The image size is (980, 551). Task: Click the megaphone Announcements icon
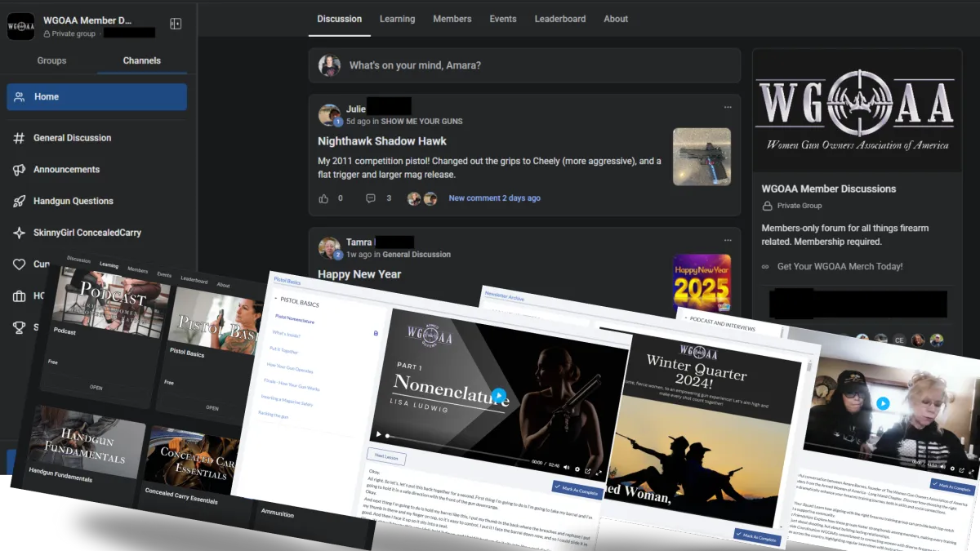click(x=19, y=170)
